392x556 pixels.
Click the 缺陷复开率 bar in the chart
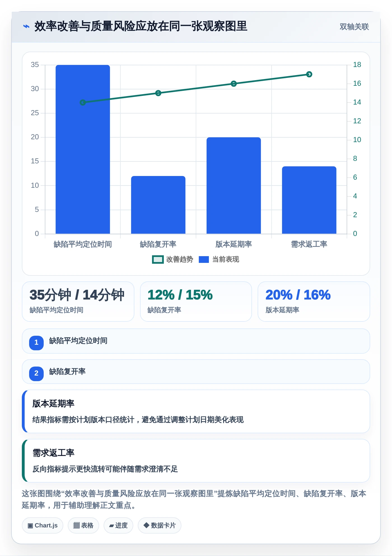tap(158, 205)
